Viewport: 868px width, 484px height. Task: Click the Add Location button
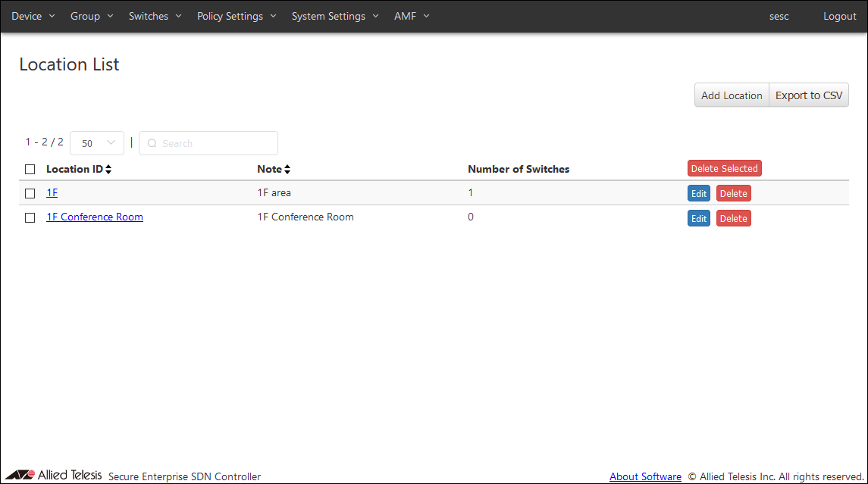tap(732, 95)
